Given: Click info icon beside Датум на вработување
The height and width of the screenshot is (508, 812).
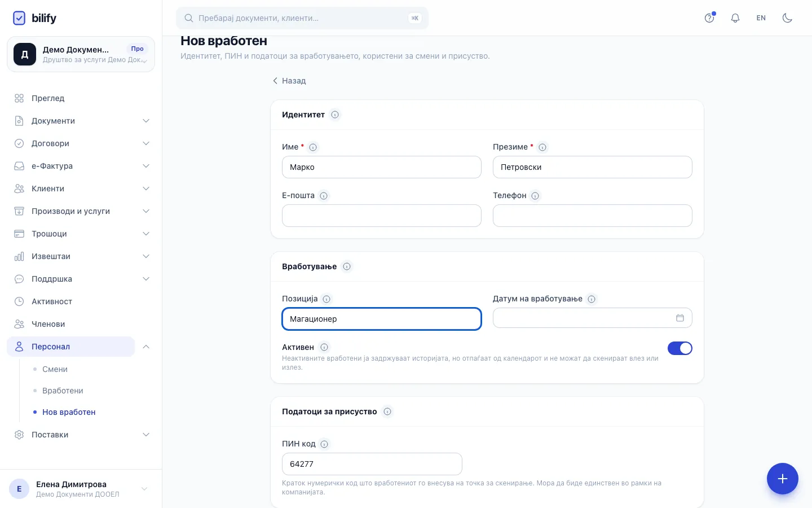Looking at the screenshot, I should 592,299.
